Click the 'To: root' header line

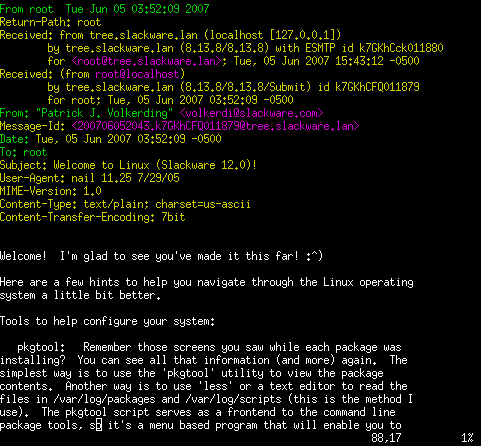(24, 152)
